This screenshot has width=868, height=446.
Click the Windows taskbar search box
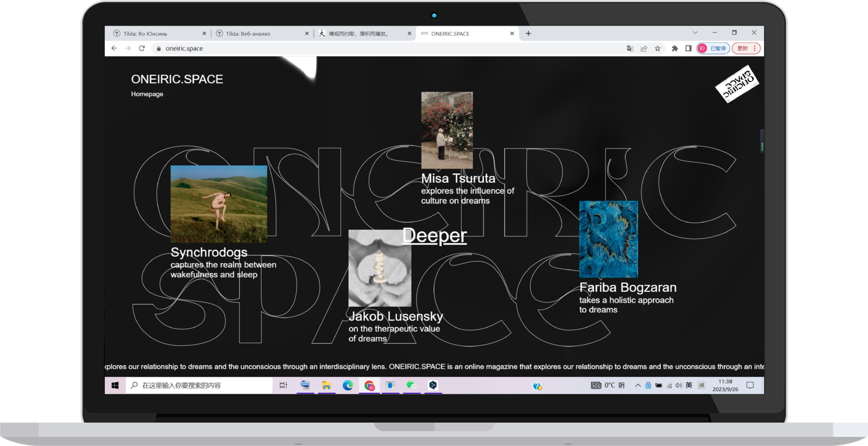199,386
